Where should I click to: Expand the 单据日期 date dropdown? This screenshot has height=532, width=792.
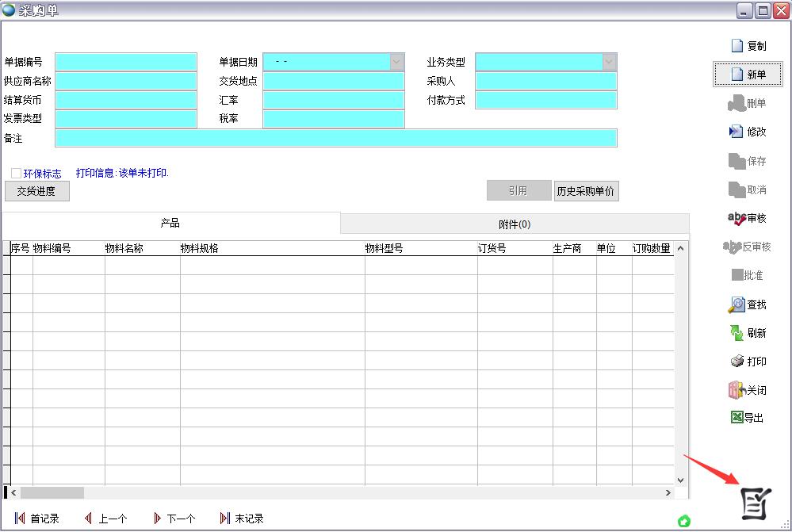coord(396,62)
